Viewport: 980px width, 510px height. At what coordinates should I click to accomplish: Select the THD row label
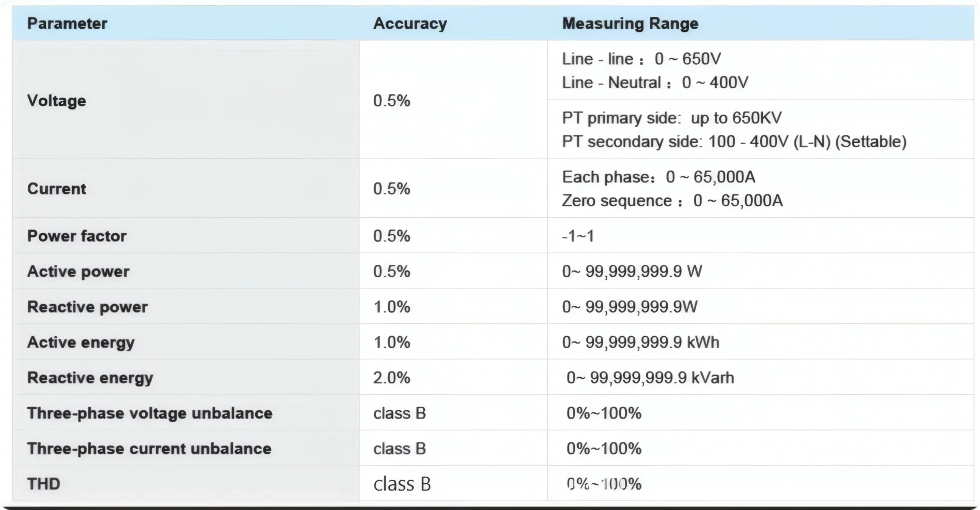[x=44, y=484]
